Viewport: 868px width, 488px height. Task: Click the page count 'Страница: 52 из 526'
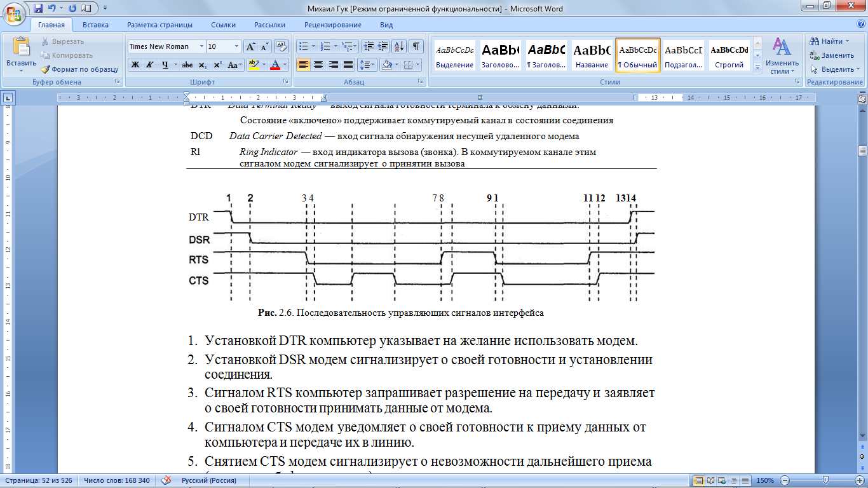click(39, 481)
